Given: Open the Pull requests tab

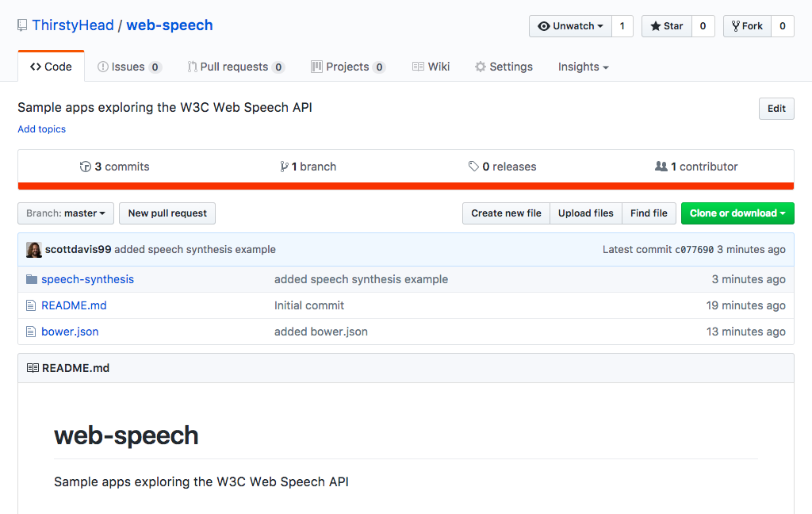Looking at the screenshot, I should pyautogui.click(x=236, y=67).
